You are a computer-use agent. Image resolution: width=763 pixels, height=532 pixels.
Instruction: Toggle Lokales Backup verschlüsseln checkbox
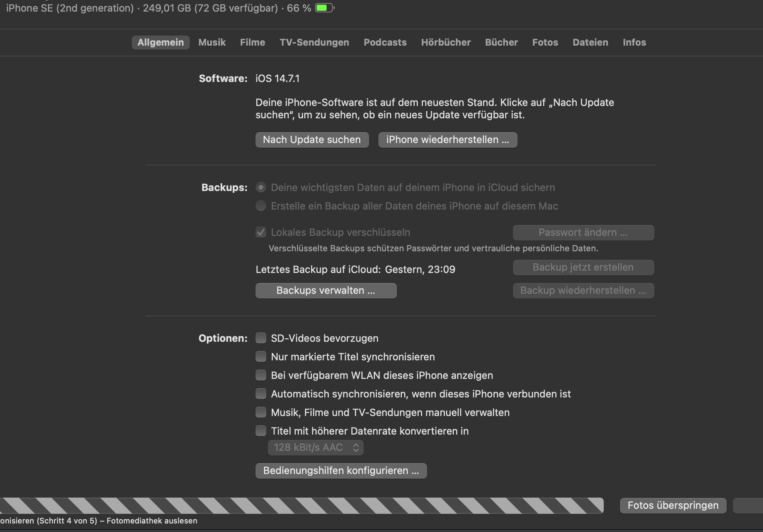(x=261, y=232)
